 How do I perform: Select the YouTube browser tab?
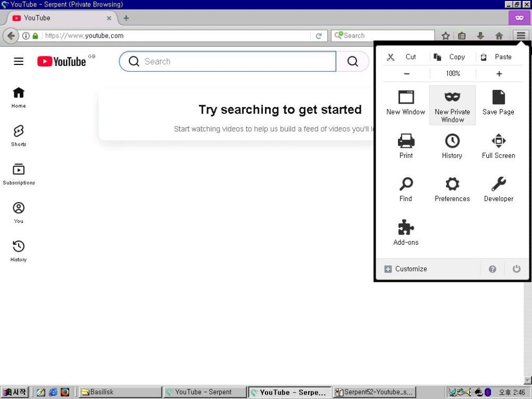coord(59,18)
